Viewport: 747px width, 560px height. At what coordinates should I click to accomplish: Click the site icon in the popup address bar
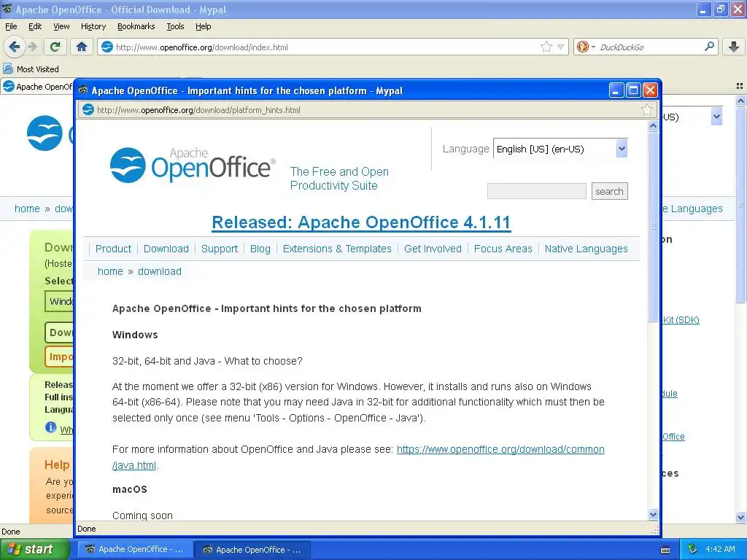coord(88,110)
